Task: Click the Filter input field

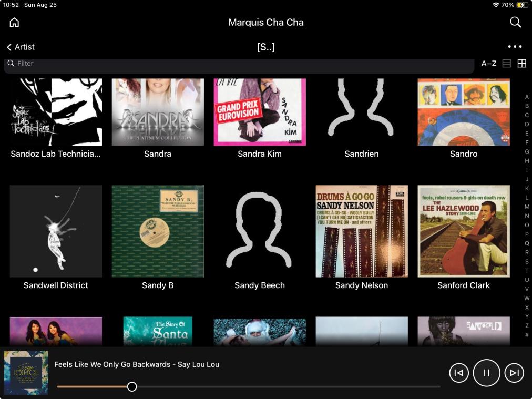Action: (x=237, y=63)
